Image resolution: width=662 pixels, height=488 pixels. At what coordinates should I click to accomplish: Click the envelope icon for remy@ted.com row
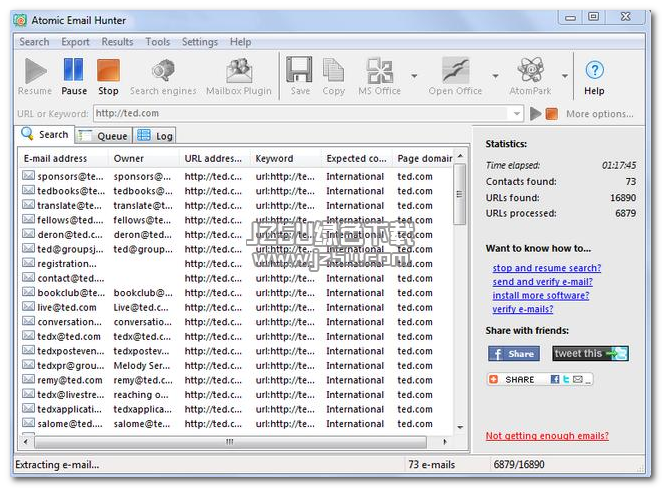coord(28,379)
